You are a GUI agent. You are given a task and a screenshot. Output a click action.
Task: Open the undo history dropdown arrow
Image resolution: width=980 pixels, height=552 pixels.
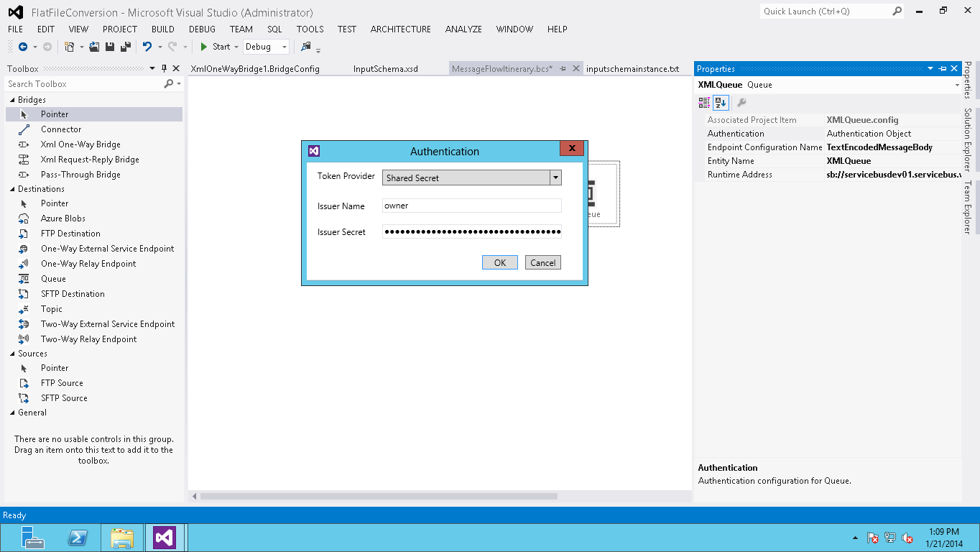point(160,47)
